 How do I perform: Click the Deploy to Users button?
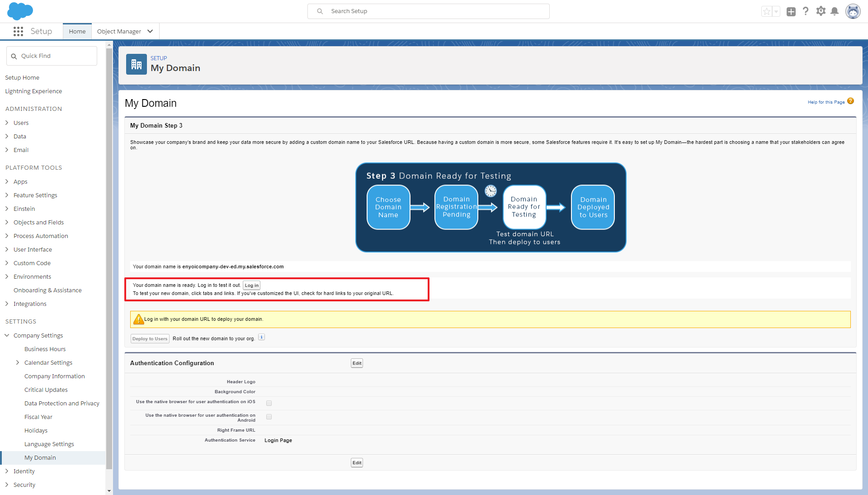pyautogui.click(x=150, y=338)
